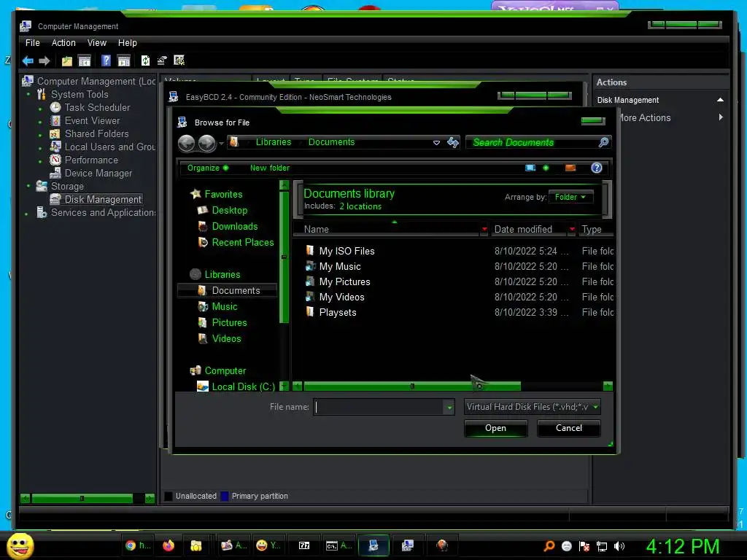Viewport: 747px width, 560px height.
Task: Collapse the System Tools node
Action: pyautogui.click(x=28, y=94)
